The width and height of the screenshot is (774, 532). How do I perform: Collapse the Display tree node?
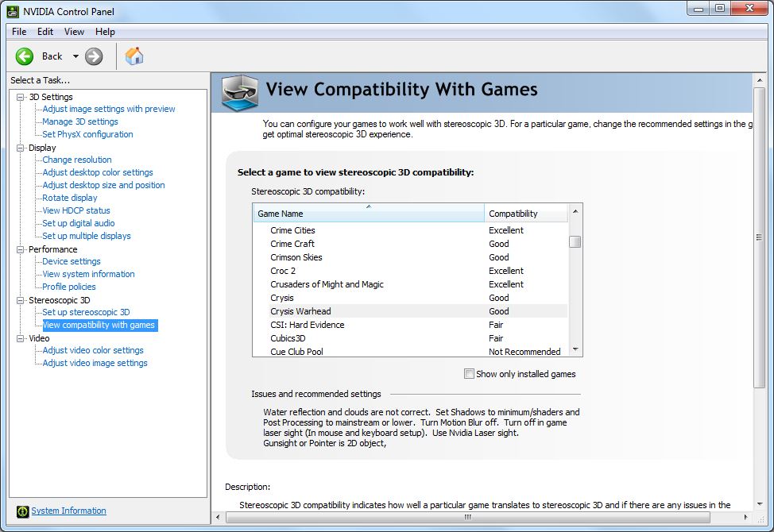(20, 148)
